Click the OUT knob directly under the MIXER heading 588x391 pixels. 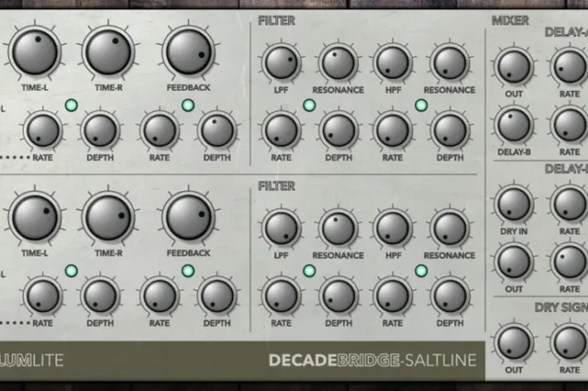coord(513,66)
